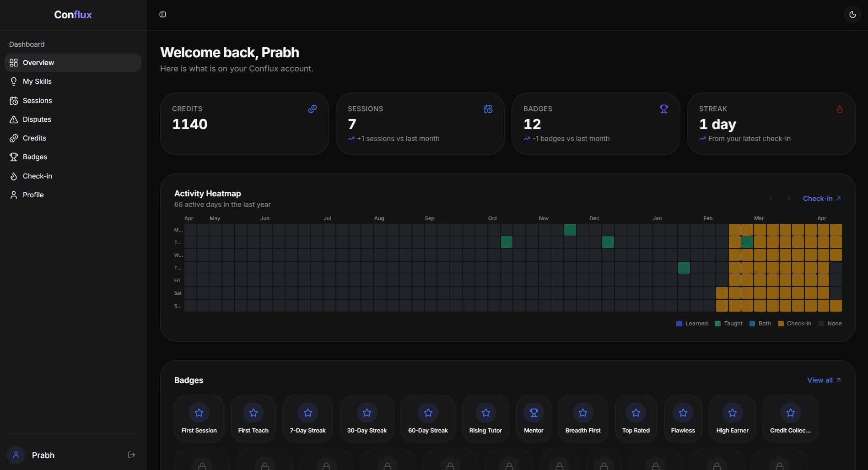Open Overview in the sidebar
This screenshot has height=470, width=868.
click(73, 63)
